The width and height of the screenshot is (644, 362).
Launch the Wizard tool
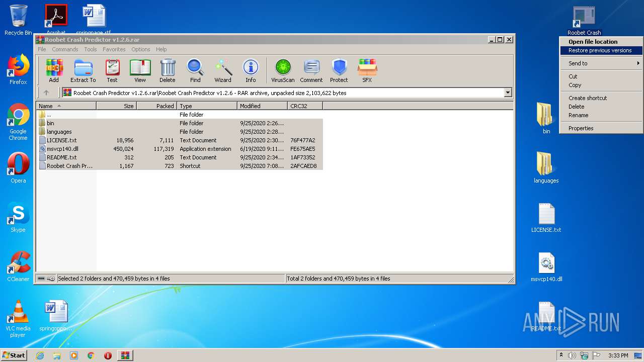click(223, 71)
